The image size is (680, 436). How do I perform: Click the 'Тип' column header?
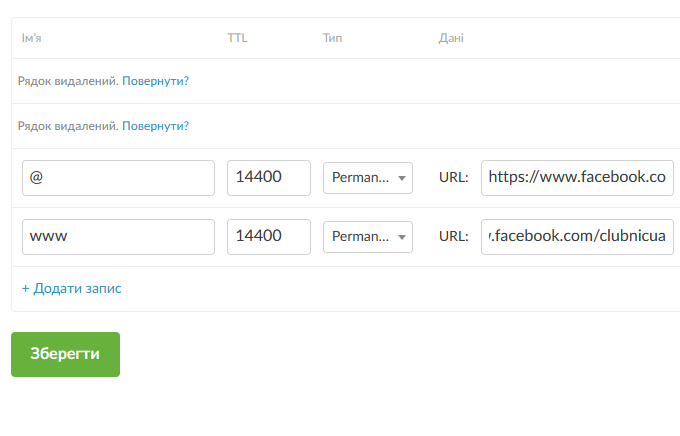tap(333, 39)
